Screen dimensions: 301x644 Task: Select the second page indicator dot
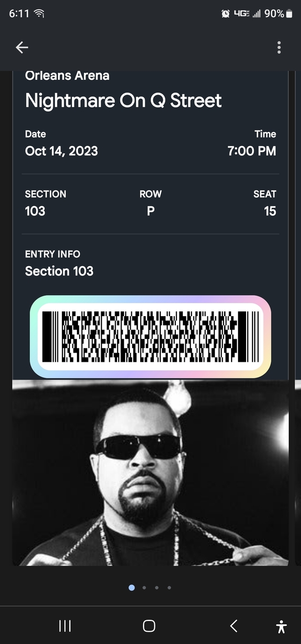pyautogui.click(x=144, y=588)
